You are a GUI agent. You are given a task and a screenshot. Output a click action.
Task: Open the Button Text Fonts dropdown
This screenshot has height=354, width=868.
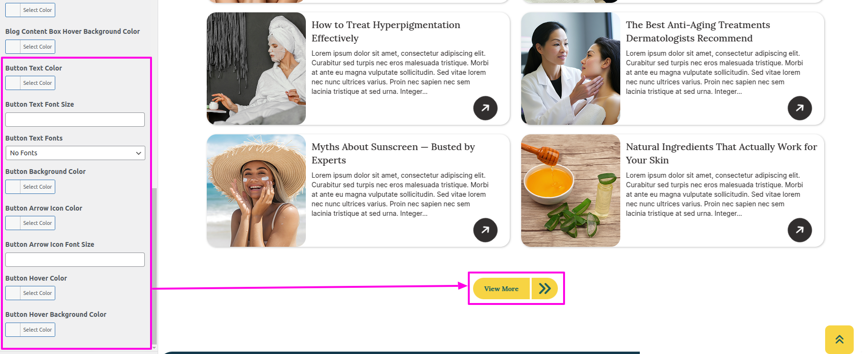(x=75, y=153)
